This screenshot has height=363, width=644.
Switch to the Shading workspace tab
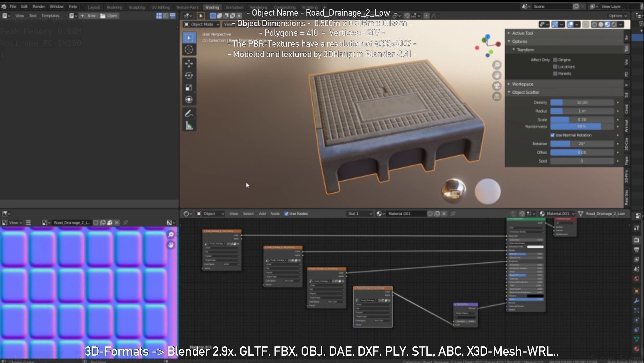(212, 7)
